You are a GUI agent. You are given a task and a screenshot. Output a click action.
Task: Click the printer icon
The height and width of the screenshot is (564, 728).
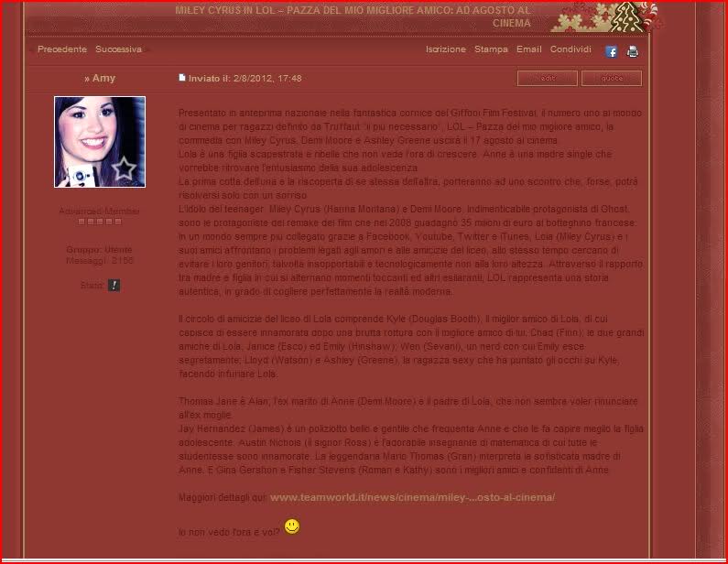click(633, 51)
